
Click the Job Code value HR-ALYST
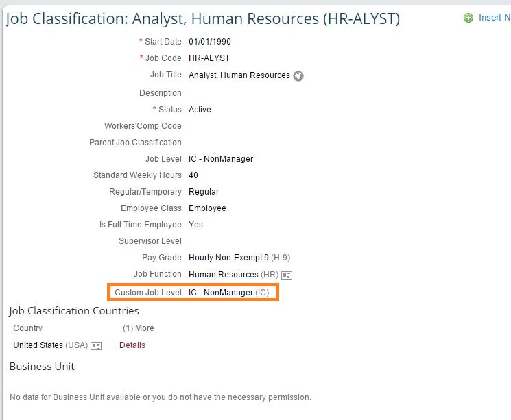click(x=209, y=58)
